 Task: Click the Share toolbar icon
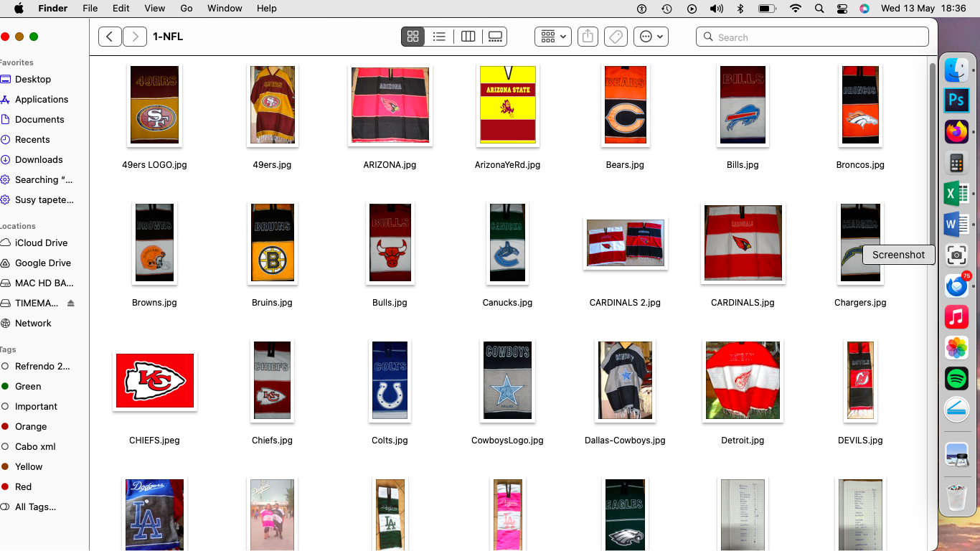(588, 37)
